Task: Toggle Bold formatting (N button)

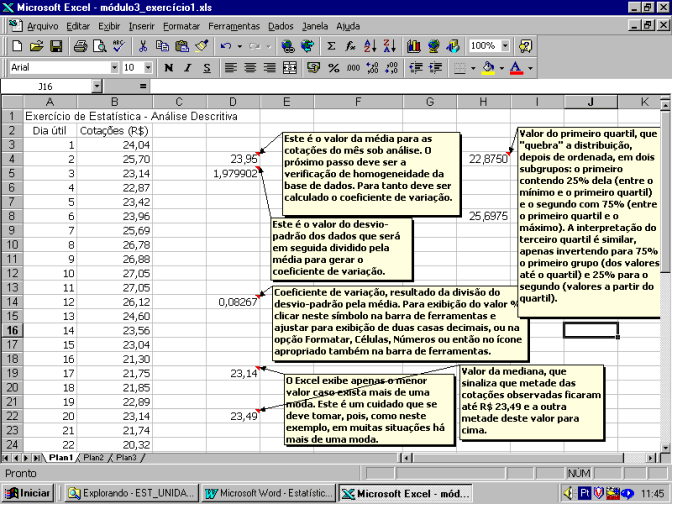Action: 168,68
